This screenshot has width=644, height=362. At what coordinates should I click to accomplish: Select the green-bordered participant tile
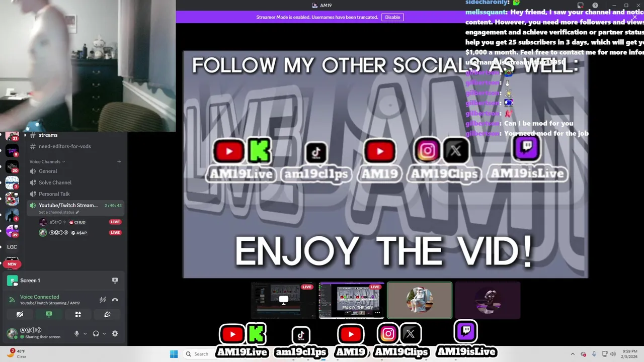pyautogui.click(x=420, y=301)
